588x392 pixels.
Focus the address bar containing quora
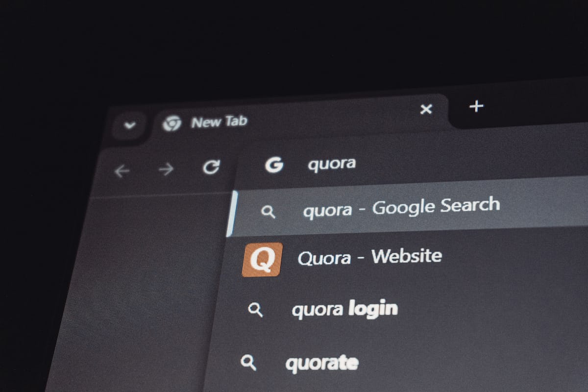coord(412,163)
